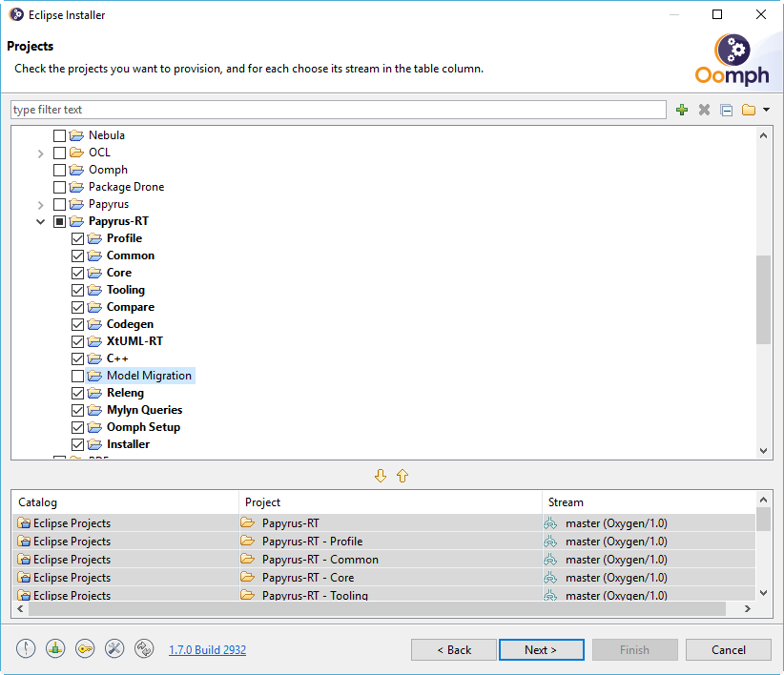Click the exclamation info icon at bottom

click(26, 649)
